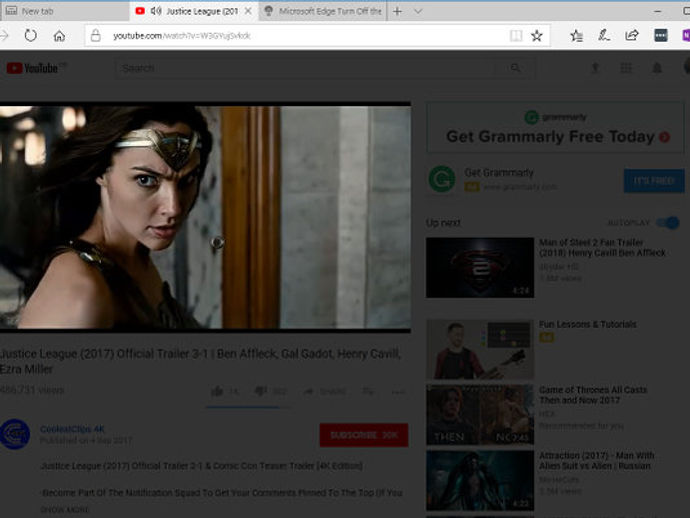Switch to the Microsoft Edge Turn Off tab

(323, 11)
